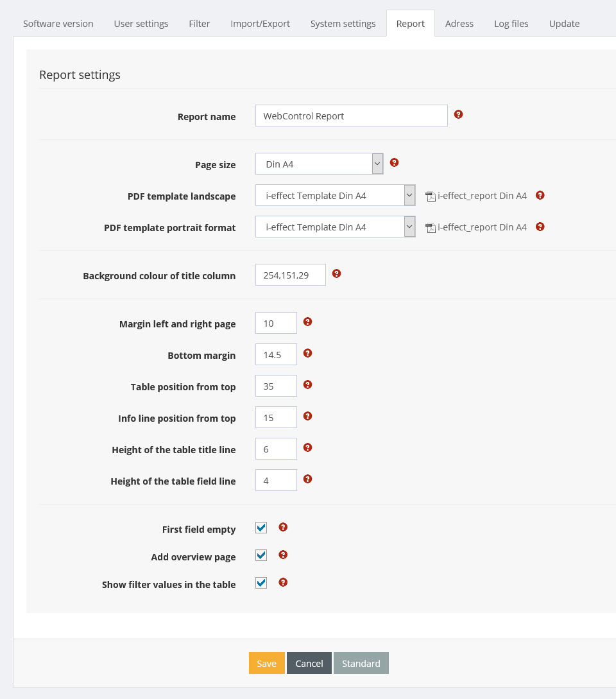The height and width of the screenshot is (699, 616).
Task: Click help icon beside Add overview page
Action: 283,555
